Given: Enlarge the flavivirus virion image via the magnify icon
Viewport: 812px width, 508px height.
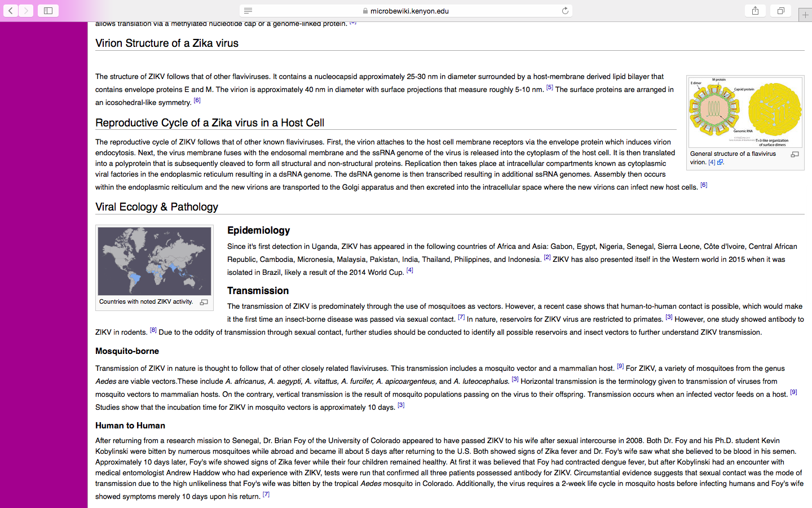Looking at the screenshot, I should pos(795,154).
